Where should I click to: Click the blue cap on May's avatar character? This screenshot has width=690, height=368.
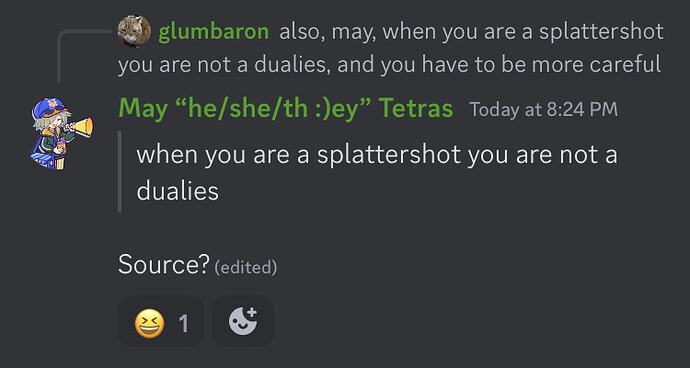(x=48, y=107)
